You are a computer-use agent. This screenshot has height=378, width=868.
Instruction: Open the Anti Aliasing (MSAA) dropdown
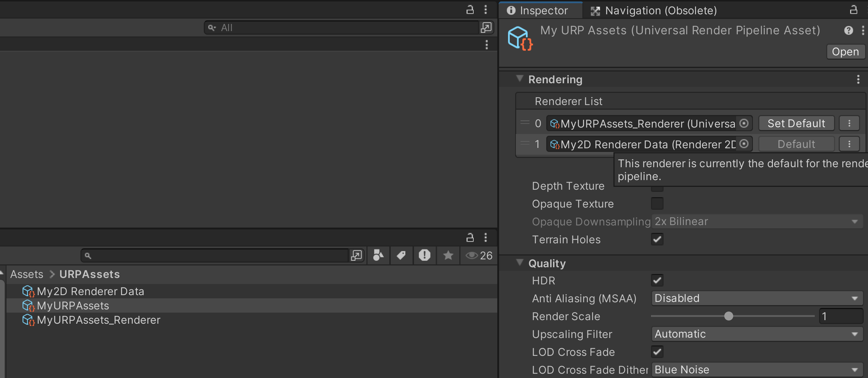pos(757,298)
